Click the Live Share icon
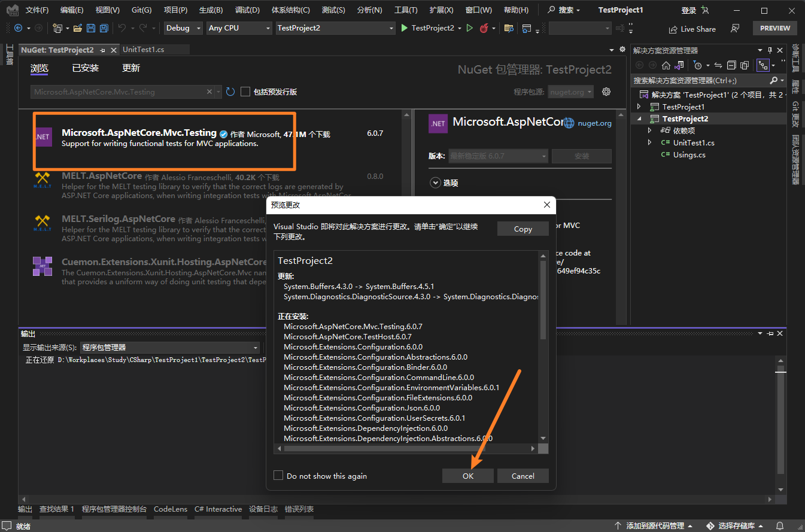This screenshot has width=805, height=532. pyautogui.click(x=672, y=29)
